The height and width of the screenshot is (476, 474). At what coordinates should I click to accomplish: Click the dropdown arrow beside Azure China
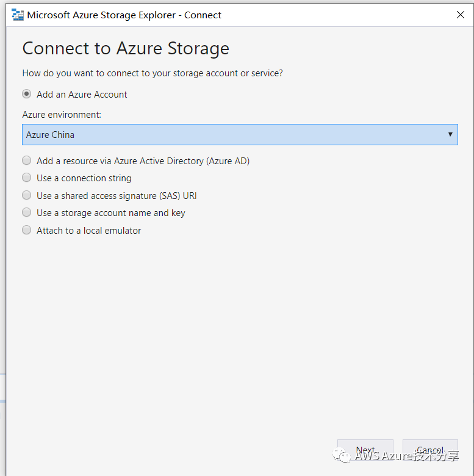(x=450, y=134)
